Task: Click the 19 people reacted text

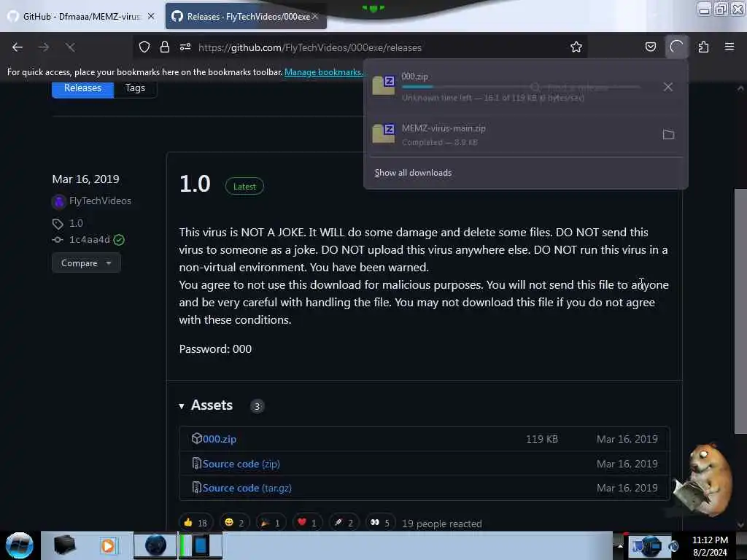Action: [442, 524]
